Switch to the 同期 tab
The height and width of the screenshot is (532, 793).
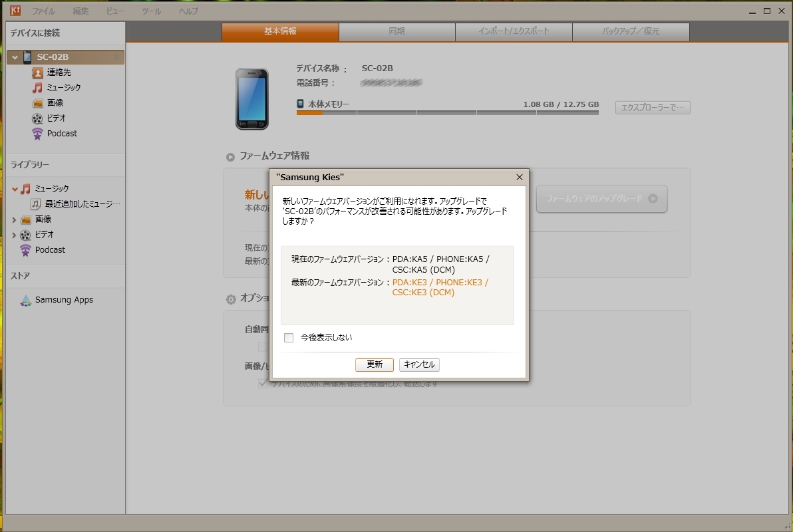(x=397, y=31)
